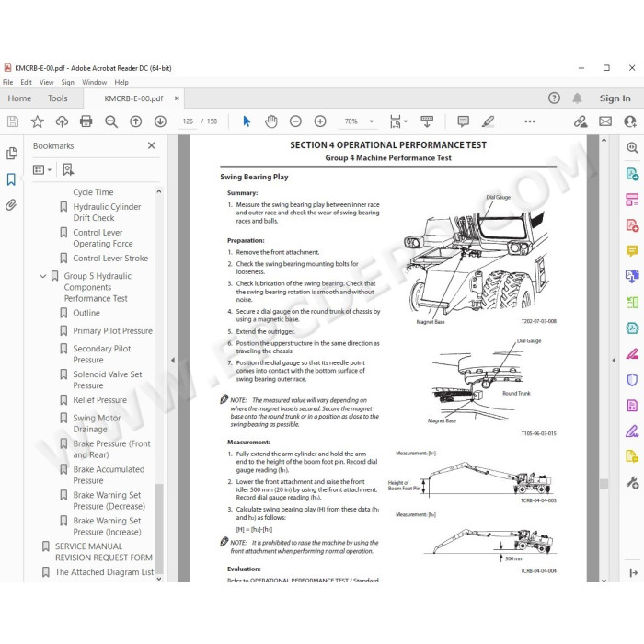Add file to starred with star icon

pos(38,121)
